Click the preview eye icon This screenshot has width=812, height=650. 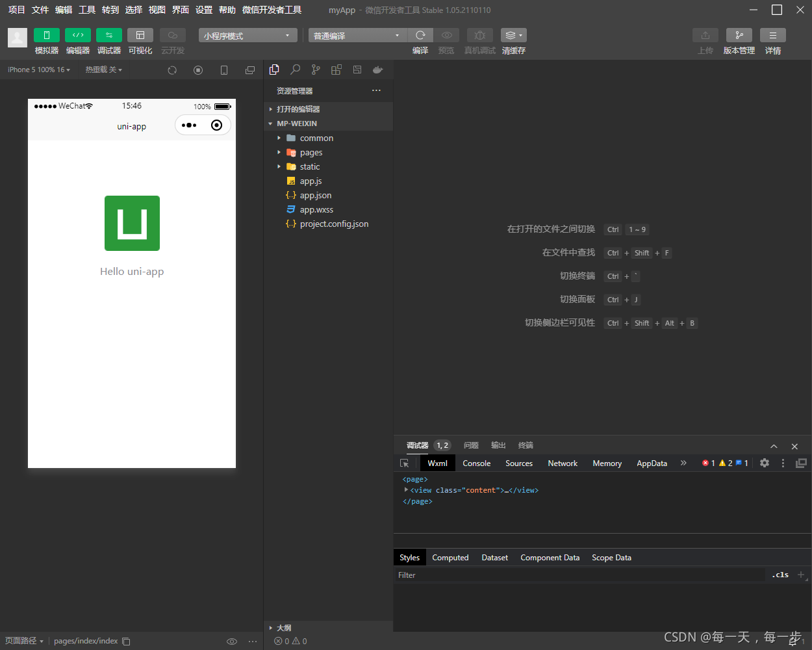tap(446, 35)
